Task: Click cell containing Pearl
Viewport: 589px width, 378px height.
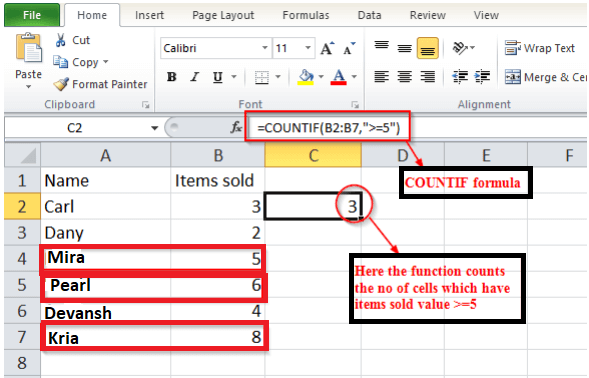Action: click(106, 285)
